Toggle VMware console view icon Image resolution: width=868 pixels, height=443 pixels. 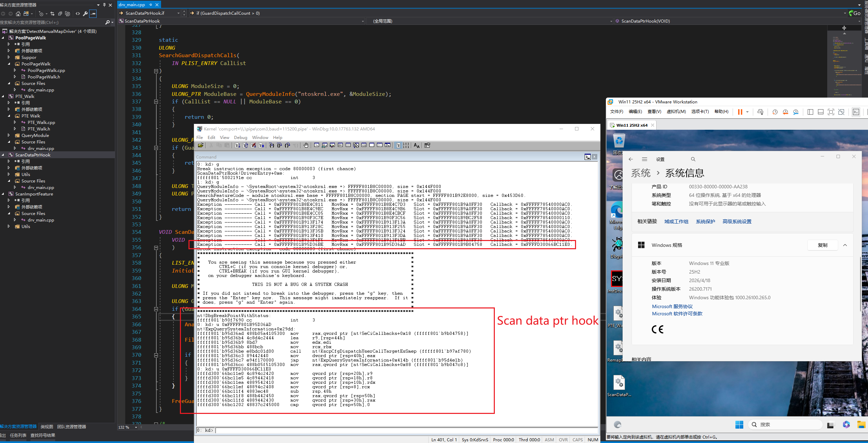click(856, 112)
